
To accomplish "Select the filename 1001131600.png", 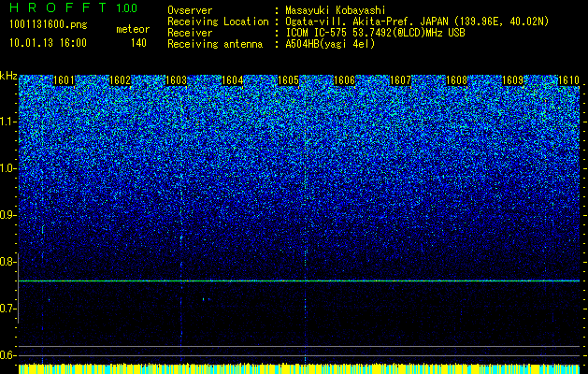I will 49,24.
